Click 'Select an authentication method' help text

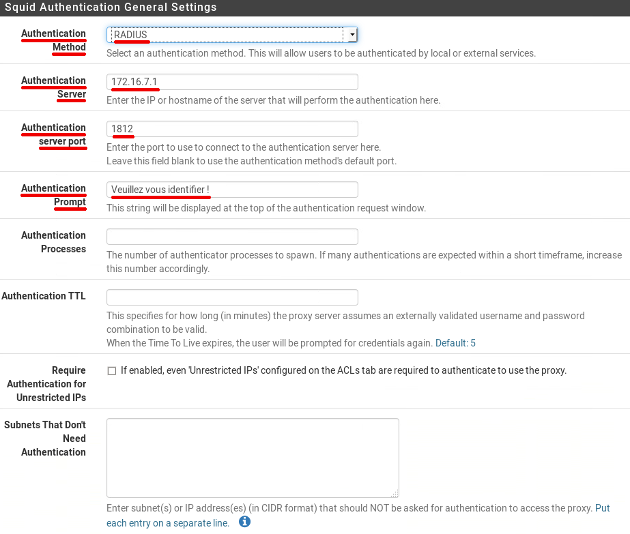[321, 53]
